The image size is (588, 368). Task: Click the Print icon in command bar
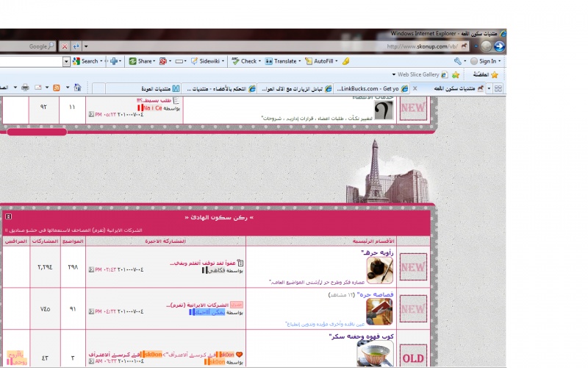(24, 88)
